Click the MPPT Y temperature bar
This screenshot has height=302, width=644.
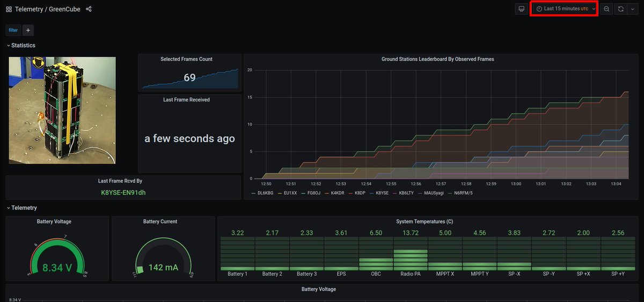(480, 254)
